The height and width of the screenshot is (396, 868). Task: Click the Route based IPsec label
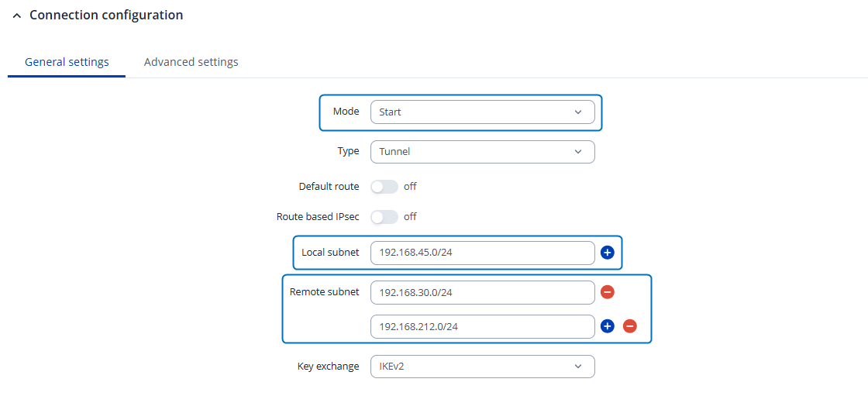click(318, 217)
